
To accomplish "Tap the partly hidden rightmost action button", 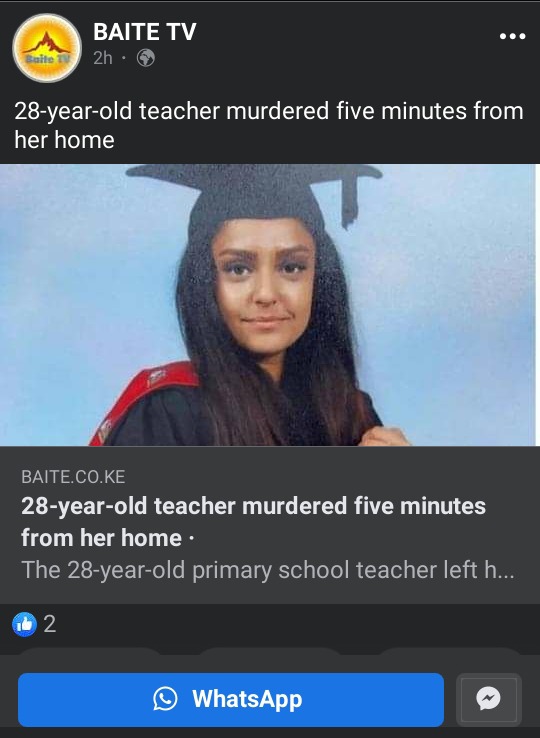I will coord(450,651).
